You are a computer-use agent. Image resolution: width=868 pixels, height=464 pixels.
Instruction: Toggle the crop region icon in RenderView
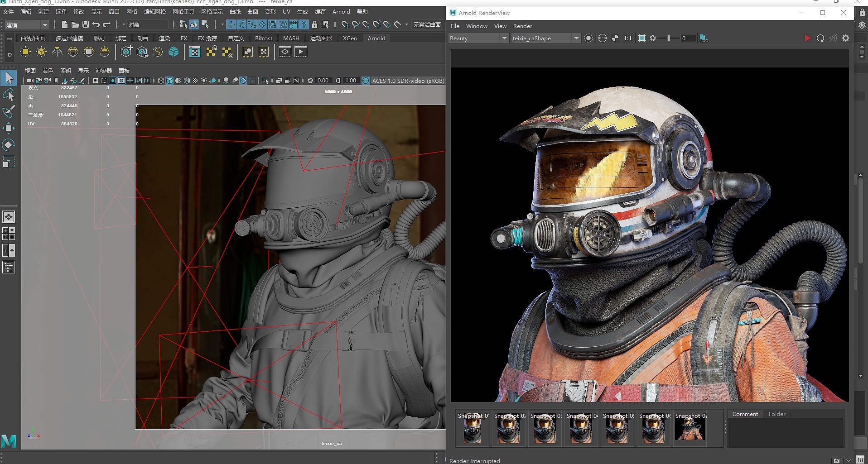pos(641,38)
